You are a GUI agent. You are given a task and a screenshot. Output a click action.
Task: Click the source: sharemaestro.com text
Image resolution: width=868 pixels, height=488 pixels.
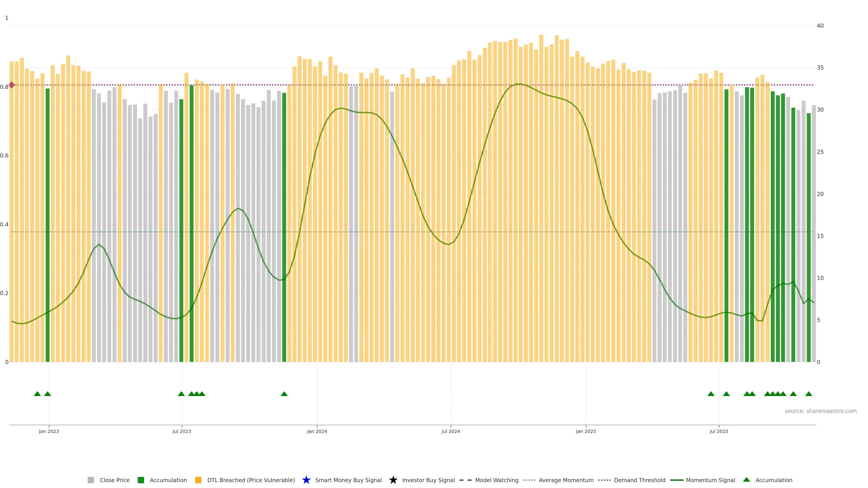point(821,411)
